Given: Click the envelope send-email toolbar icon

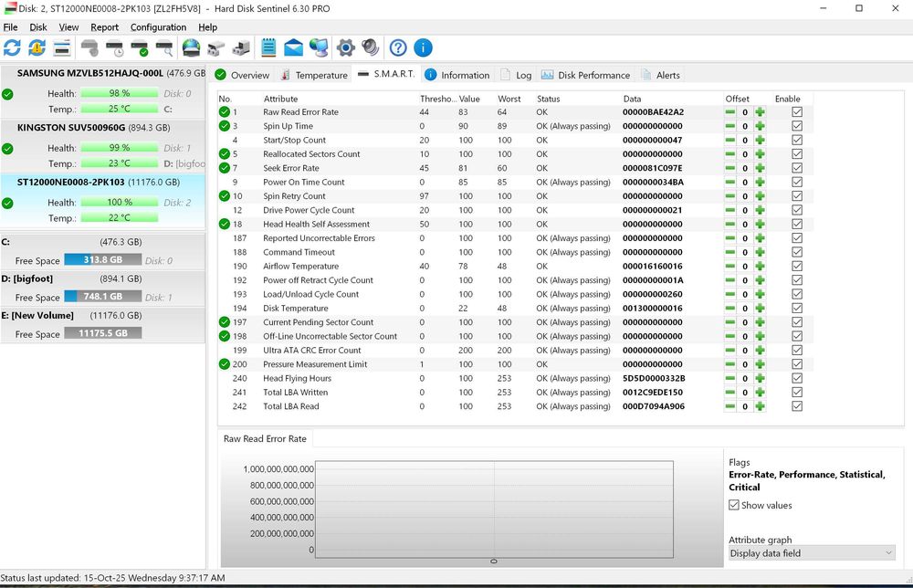Looking at the screenshot, I should tap(294, 47).
